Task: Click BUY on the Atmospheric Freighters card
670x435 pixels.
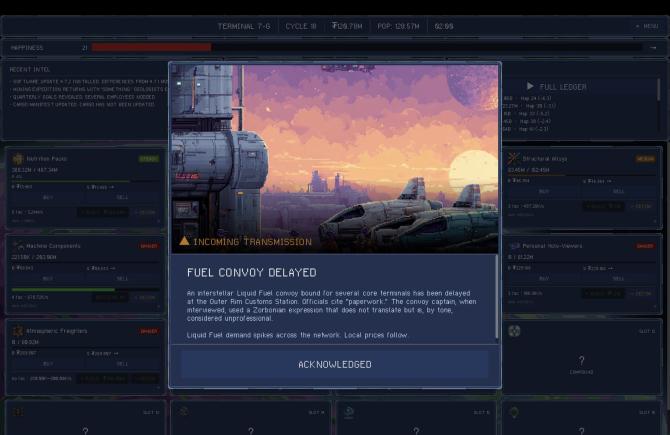Action: tap(48, 364)
